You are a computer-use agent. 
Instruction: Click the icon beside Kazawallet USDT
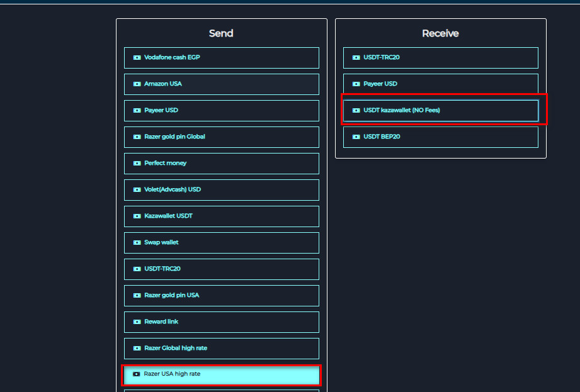137,216
